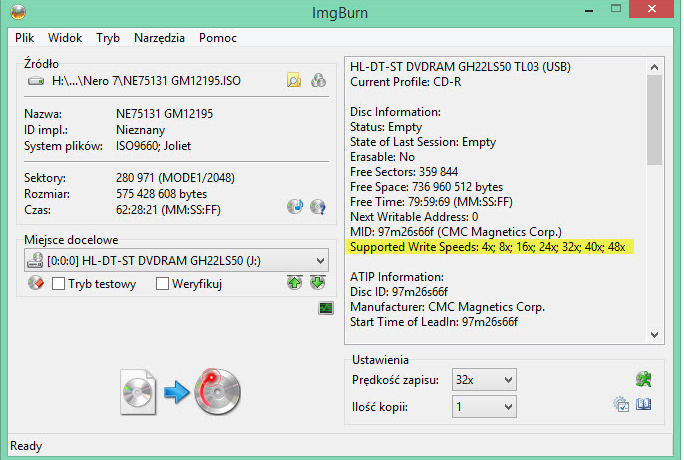Click the Ready status bar text
Image resolution: width=684 pixels, height=460 pixels.
tap(26, 446)
